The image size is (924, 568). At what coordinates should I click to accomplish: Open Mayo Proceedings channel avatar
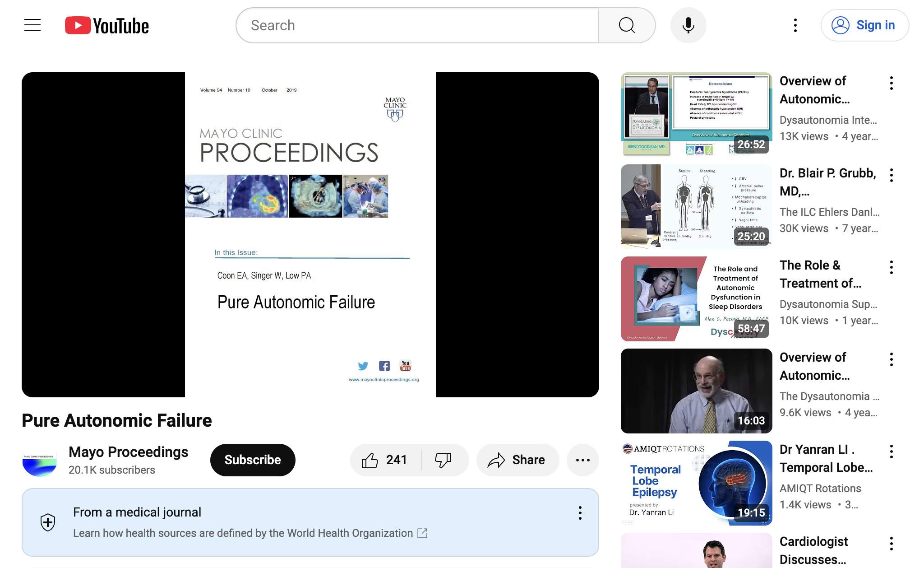pos(40,460)
